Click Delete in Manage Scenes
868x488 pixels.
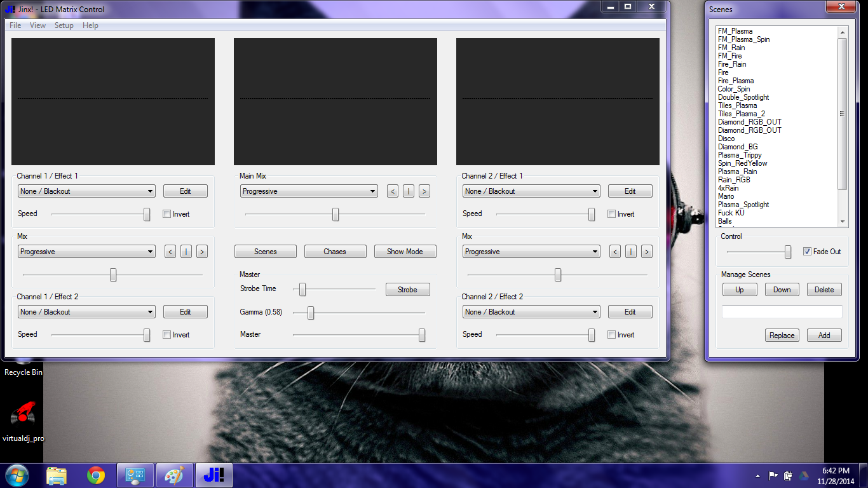click(x=824, y=290)
